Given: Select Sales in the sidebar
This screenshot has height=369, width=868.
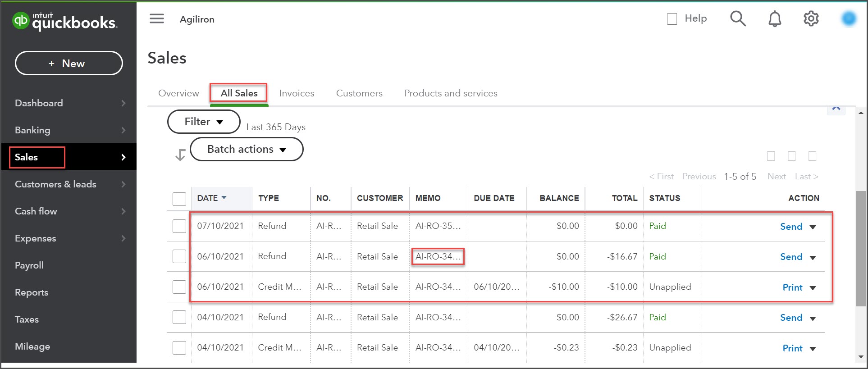Looking at the screenshot, I should (26, 157).
